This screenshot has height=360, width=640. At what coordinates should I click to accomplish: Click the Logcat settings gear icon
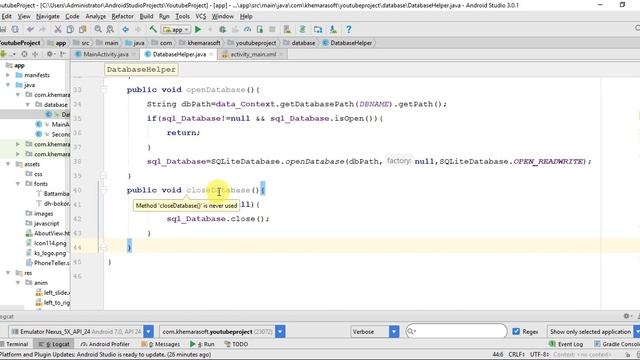(x=626, y=316)
